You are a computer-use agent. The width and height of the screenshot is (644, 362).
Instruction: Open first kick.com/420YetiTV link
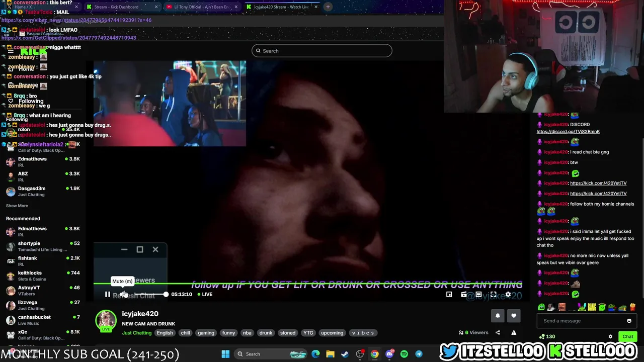(598, 183)
